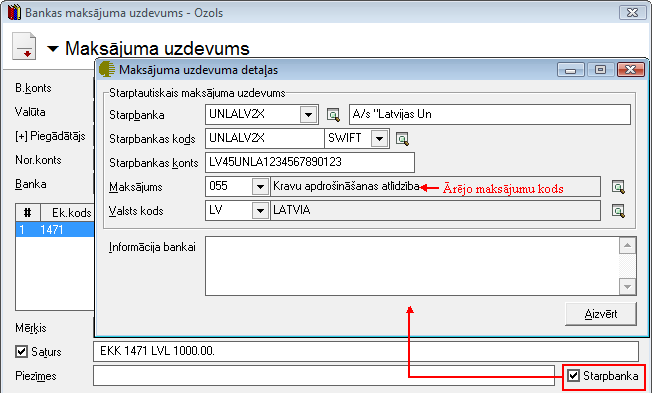
Task: Click the Piezīmes input field
Action: pos(324,376)
